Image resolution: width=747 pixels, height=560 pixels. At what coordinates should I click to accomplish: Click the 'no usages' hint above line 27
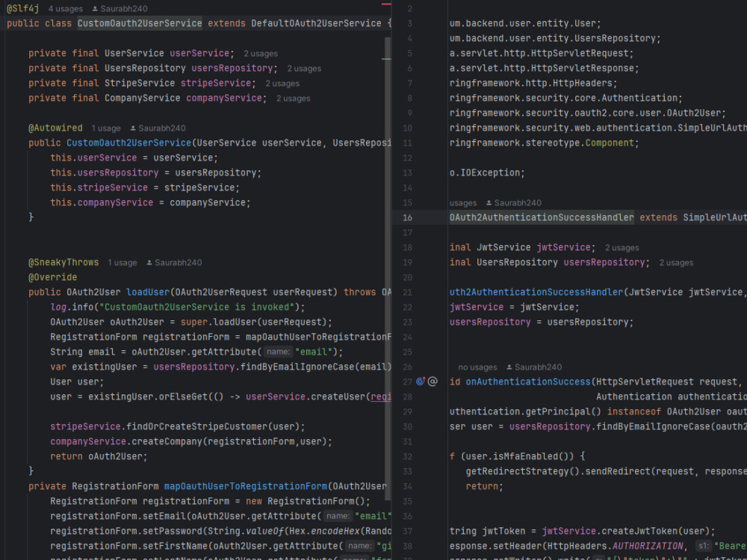(x=477, y=367)
